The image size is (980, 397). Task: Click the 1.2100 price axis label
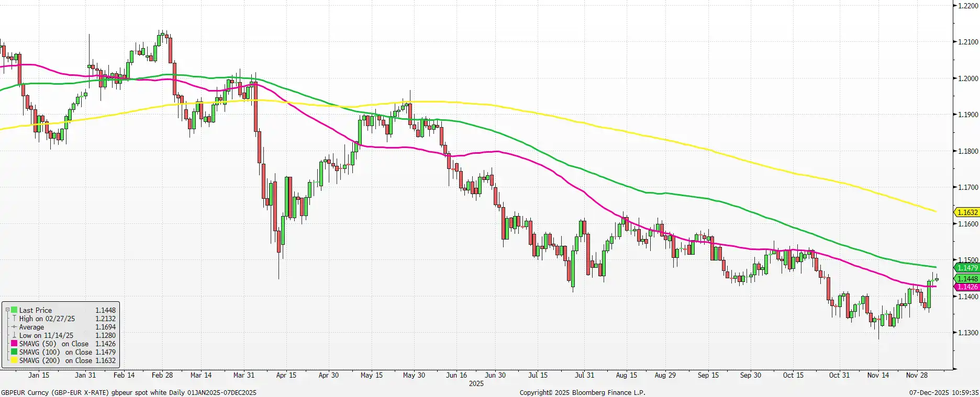tap(968, 42)
